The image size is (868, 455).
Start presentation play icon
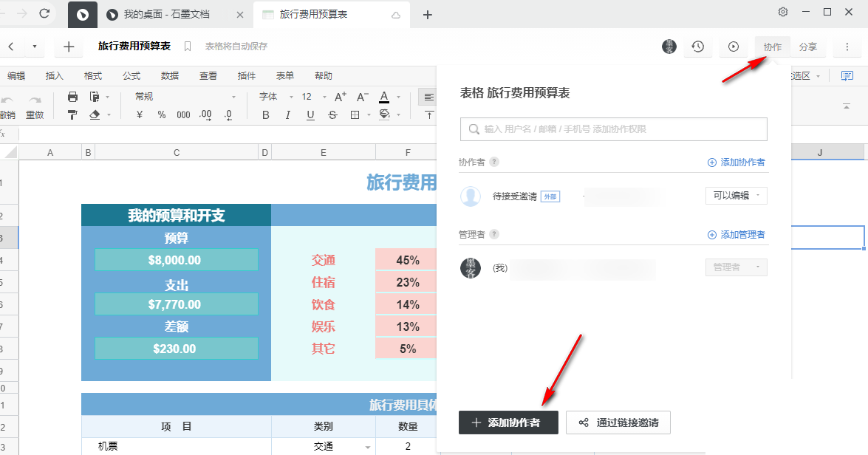point(734,47)
